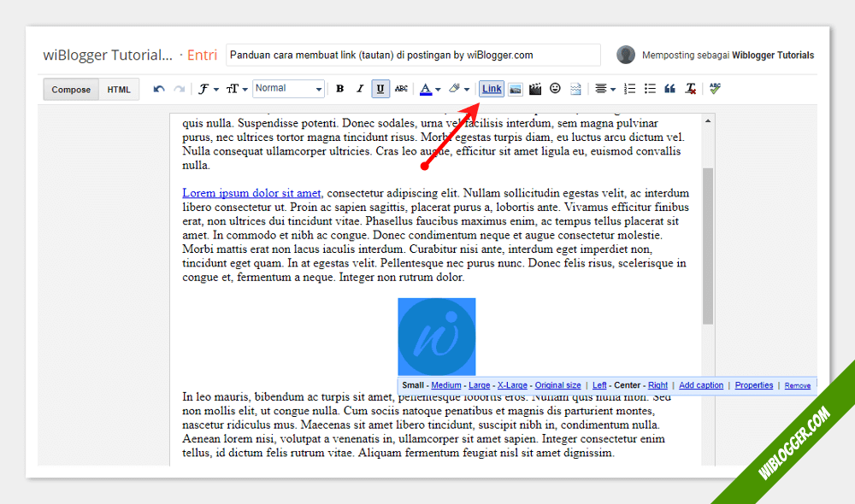
Task: Insert a video clip
Action: tap(535, 89)
